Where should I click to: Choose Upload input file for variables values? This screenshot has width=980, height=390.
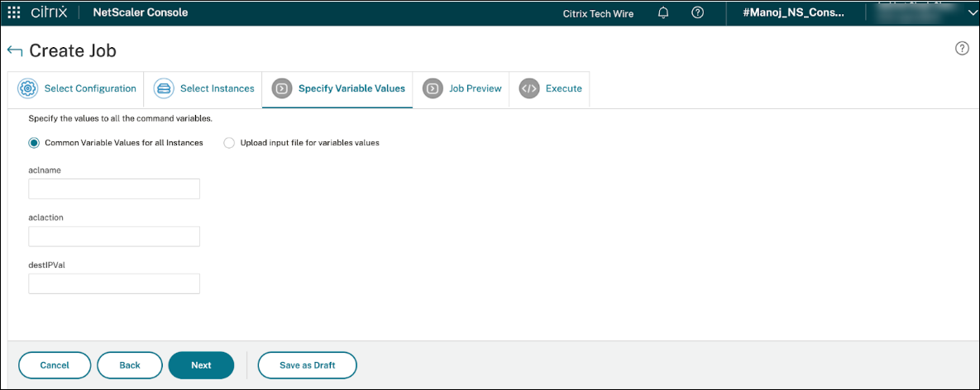[x=229, y=143]
